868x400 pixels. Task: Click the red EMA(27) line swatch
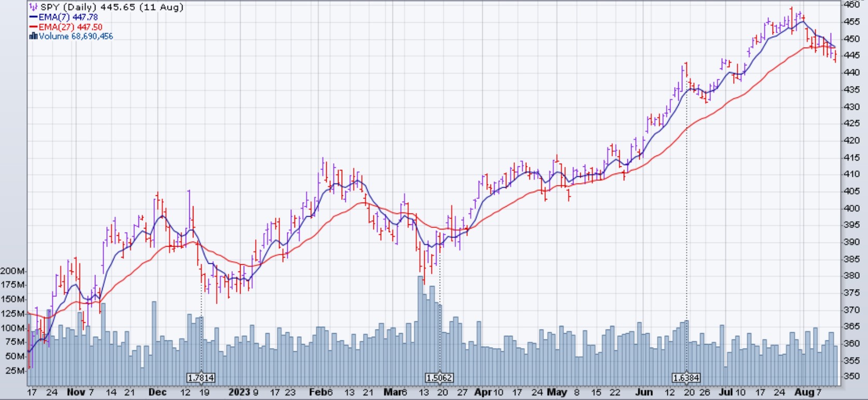pyautogui.click(x=34, y=27)
